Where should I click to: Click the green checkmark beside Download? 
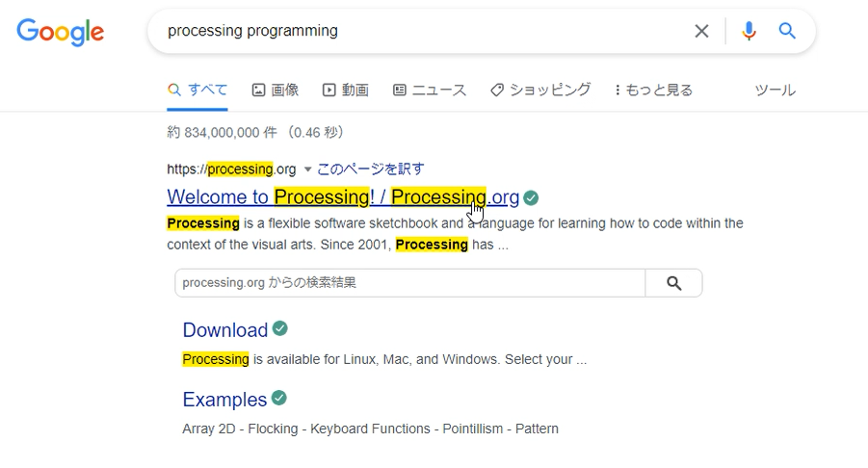tap(280, 328)
